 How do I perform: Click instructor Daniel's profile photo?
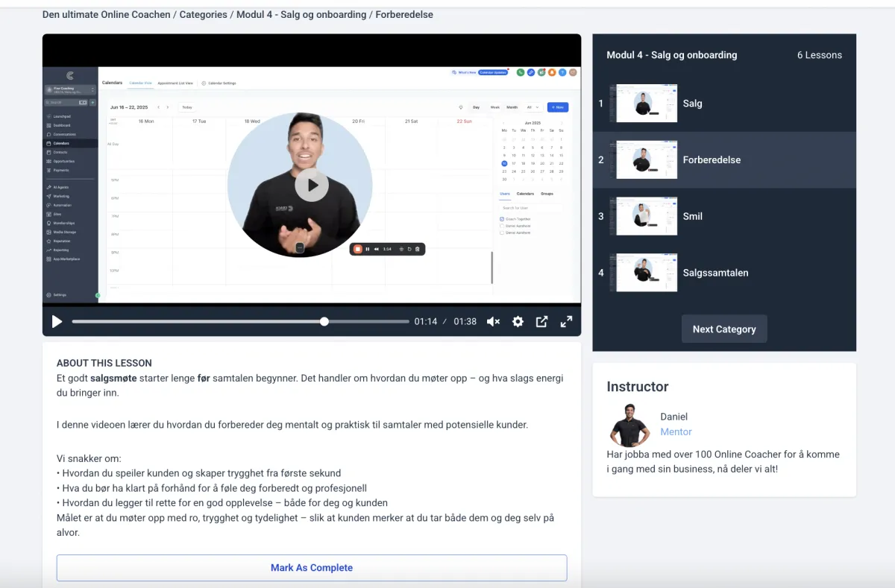(x=629, y=424)
